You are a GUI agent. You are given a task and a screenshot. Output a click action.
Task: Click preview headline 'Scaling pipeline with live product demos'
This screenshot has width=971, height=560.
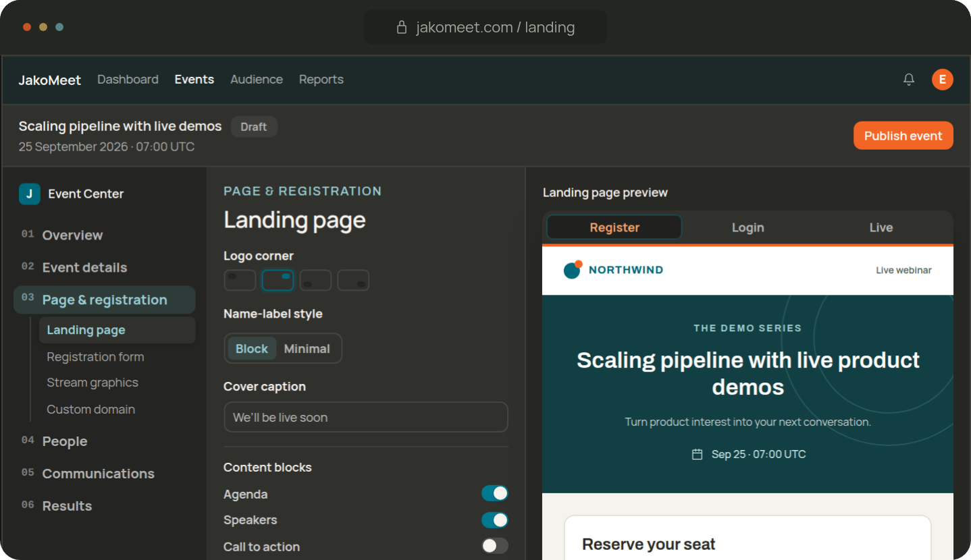747,373
